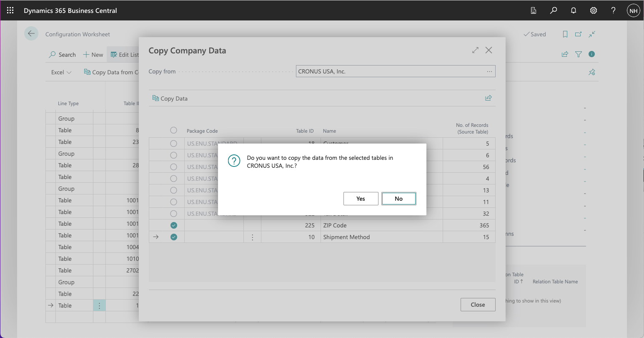Confirm copying with the Yes button
The width and height of the screenshot is (644, 338).
pos(361,199)
